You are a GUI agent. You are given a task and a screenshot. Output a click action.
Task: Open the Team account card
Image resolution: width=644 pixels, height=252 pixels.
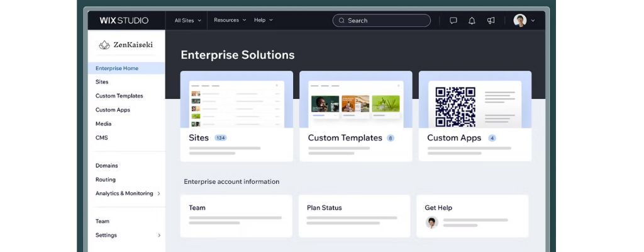(236, 215)
